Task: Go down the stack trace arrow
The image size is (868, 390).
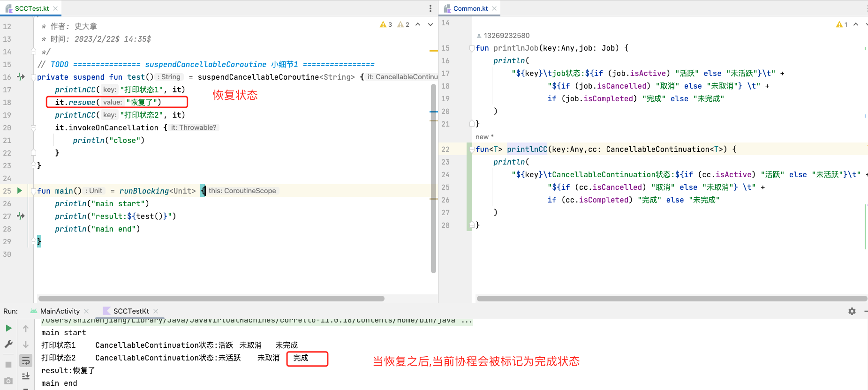Action: 26,345
